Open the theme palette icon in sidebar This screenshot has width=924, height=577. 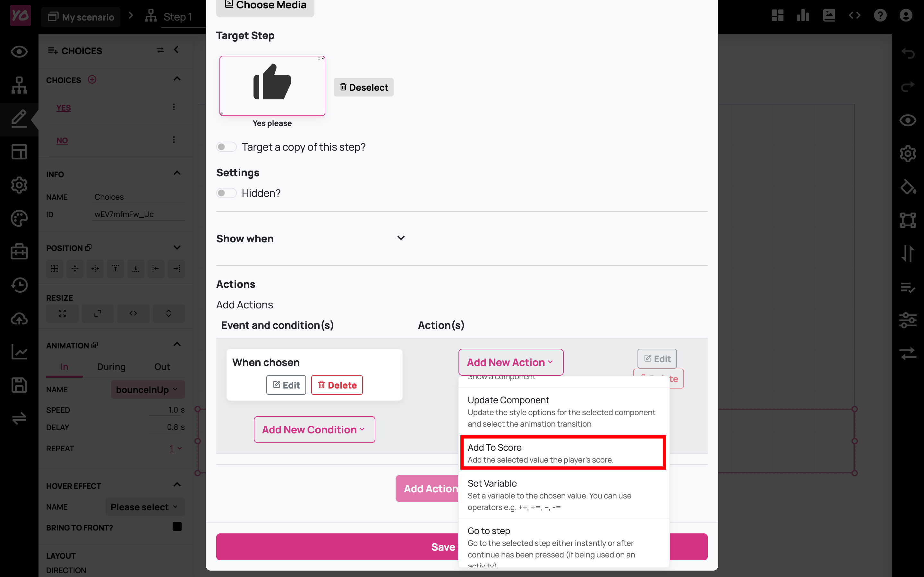pos(19,219)
